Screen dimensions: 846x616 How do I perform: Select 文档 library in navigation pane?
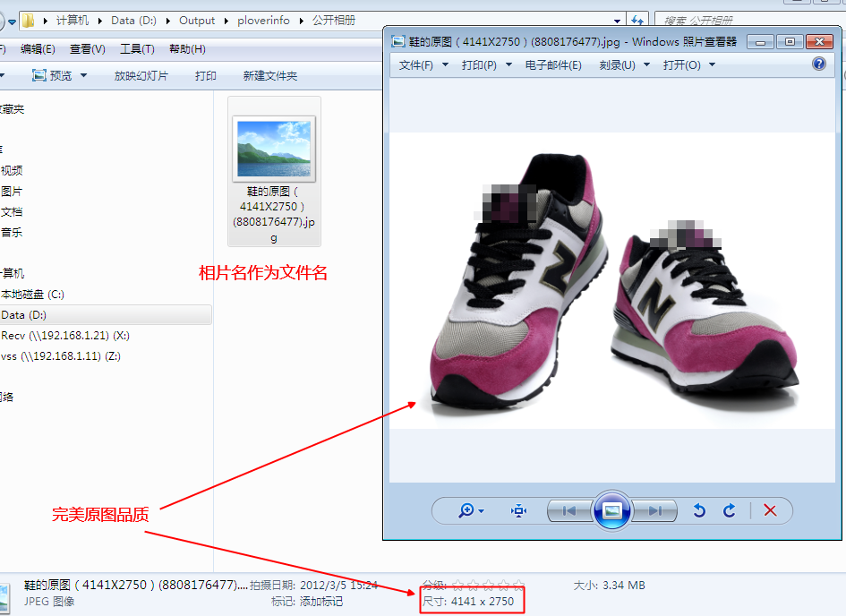(12, 212)
